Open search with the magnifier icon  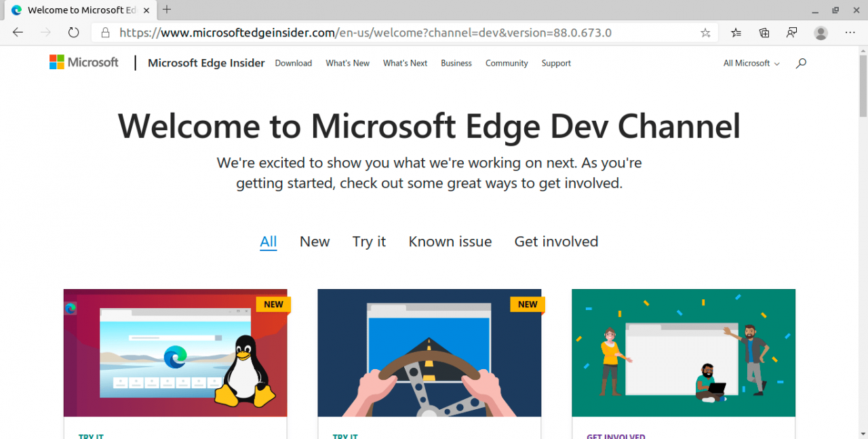(801, 63)
